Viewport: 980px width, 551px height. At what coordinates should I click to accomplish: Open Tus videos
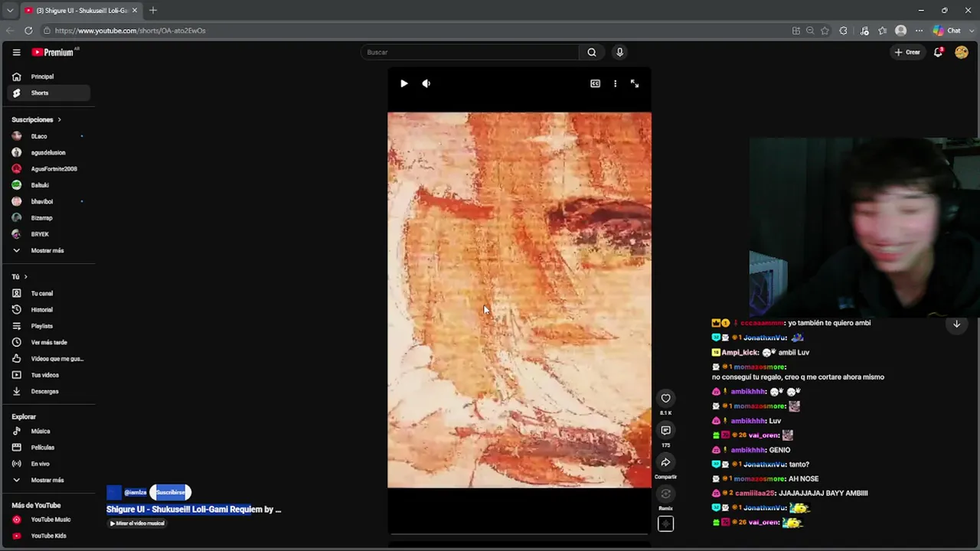coord(49,375)
